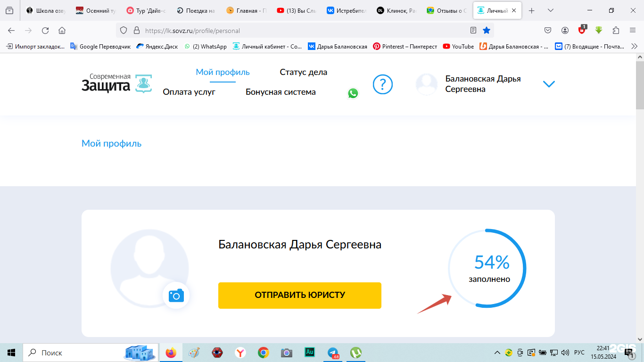Open the Windows Start menu
Viewport: 644px width, 362px height.
point(11,353)
